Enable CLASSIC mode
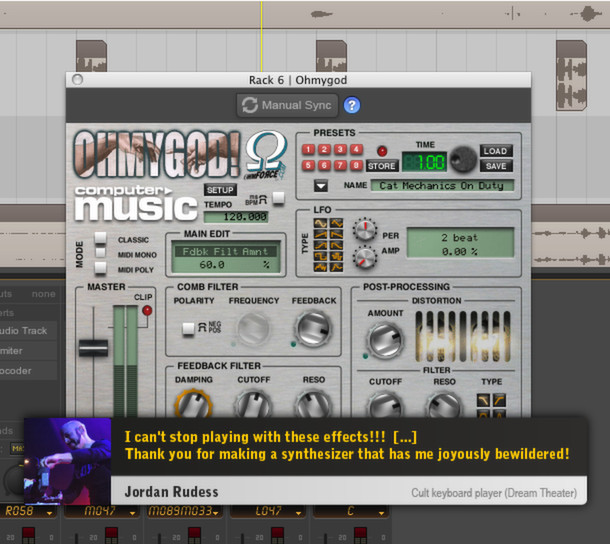Screen dimensions: 610x544 pos(100,238)
